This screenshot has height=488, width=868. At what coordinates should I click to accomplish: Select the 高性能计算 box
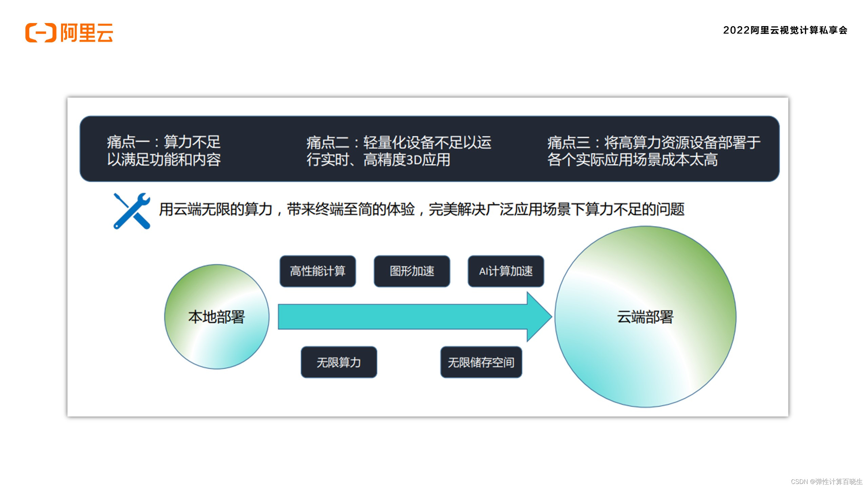tap(318, 271)
